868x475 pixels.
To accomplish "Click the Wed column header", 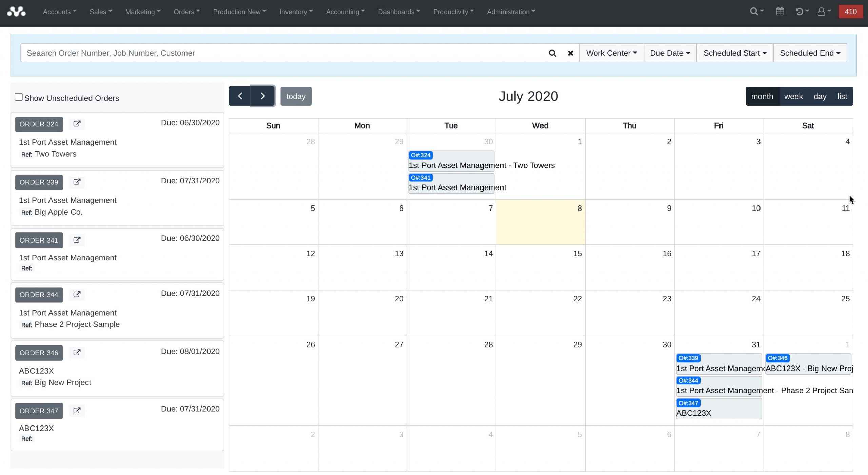I will 540,126.
